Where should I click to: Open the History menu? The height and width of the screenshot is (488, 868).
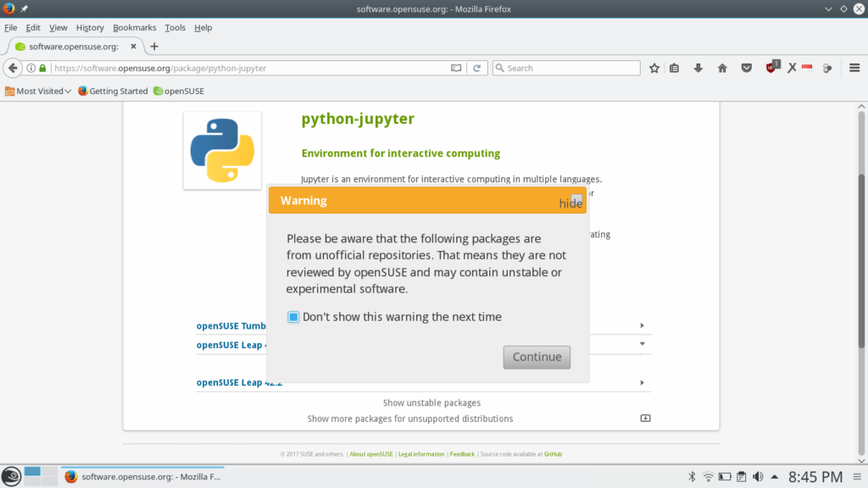[90, 28]
